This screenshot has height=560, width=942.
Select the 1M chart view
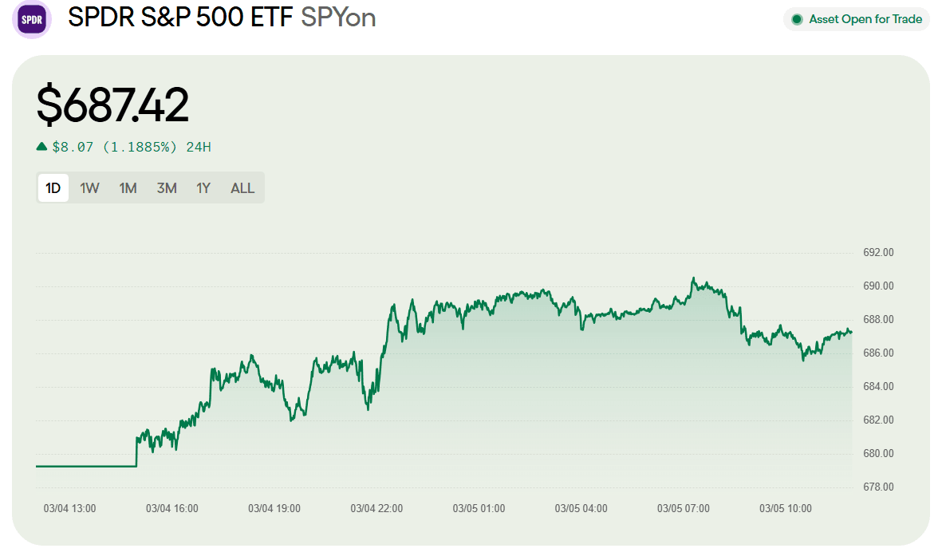(128, 187)
